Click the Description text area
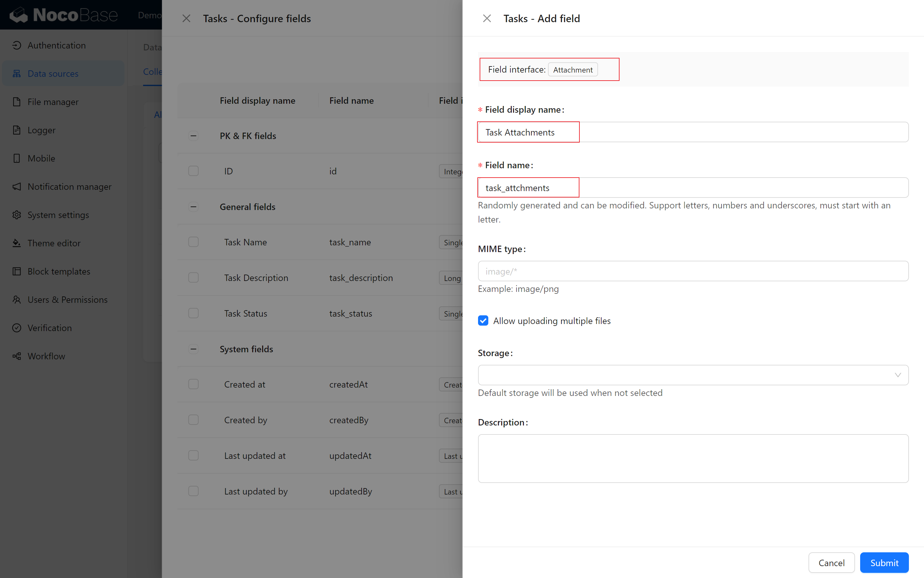This screenshot has width=924, height=578. click(x=693, y=458)
